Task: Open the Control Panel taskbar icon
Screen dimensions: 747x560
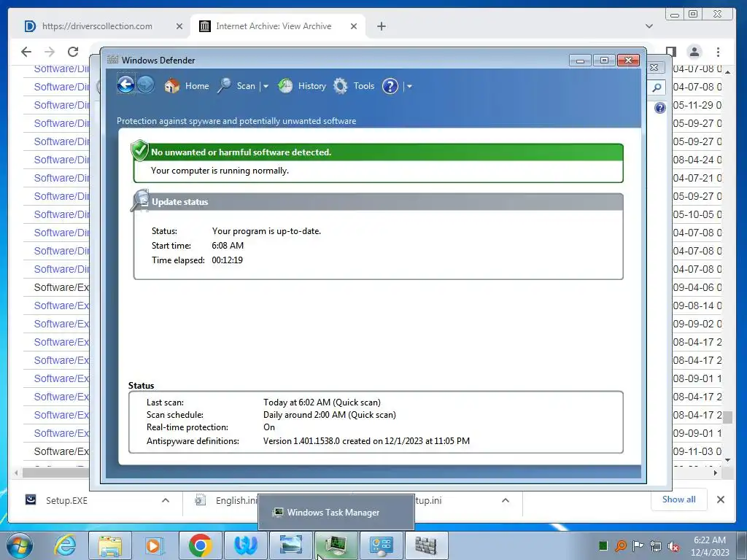Action: pos(381,545)
